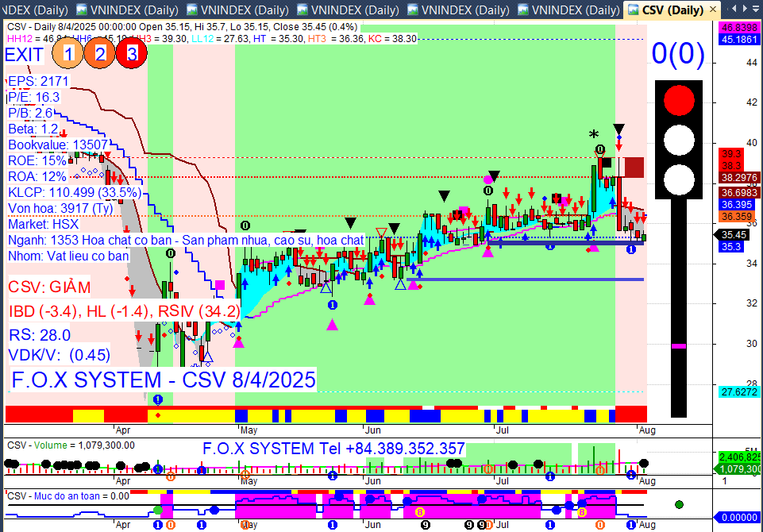Click the magenta circle marker near 38
Image resolution: width=763 pixels, height=532 pixels.
488,180
